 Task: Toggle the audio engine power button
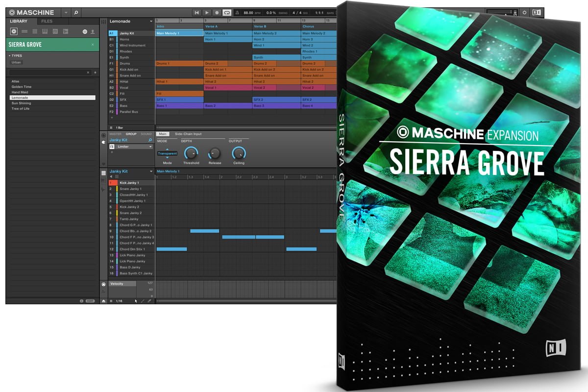[x=524, y=12]
